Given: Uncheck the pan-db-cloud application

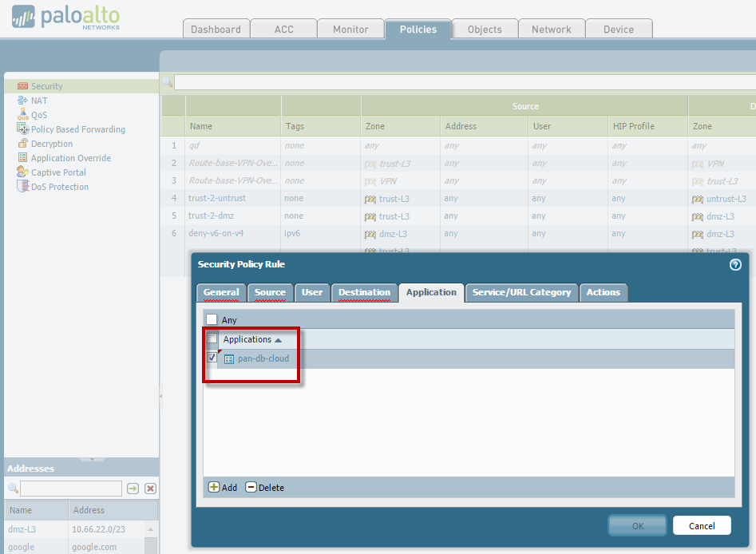Looking at the screenshot, I should (x=211, y=357).
